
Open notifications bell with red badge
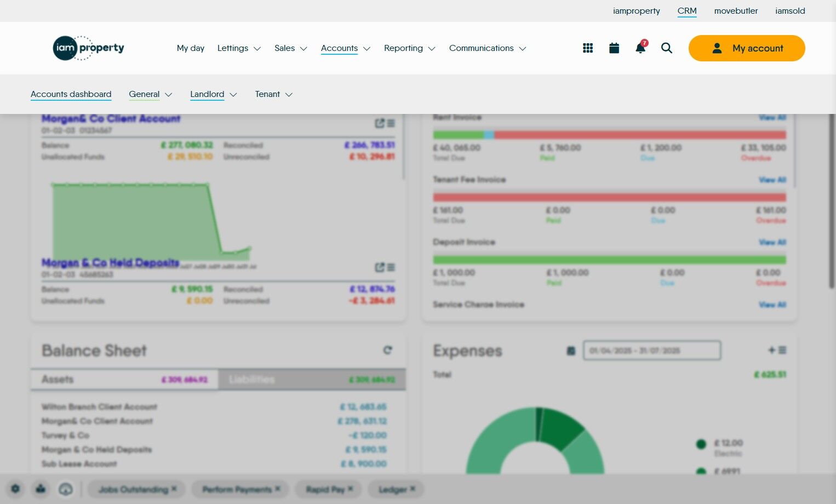640,48
